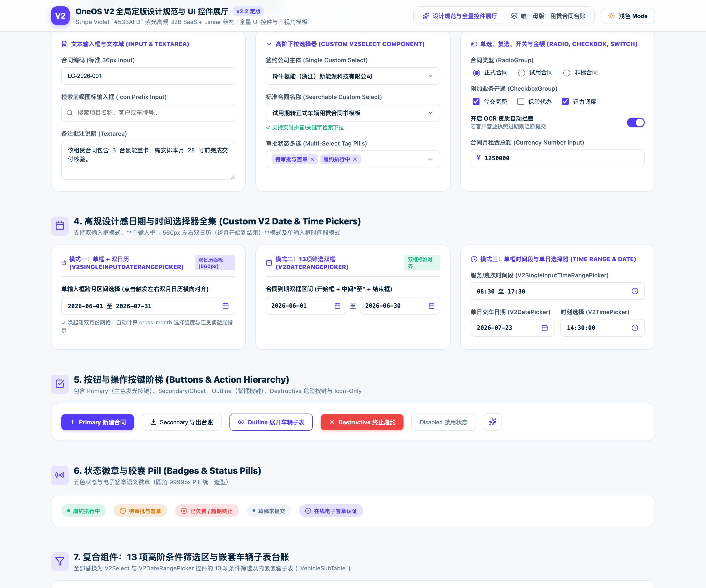This screenshot has height=588, width=706.
Task: Click broadcast icon beside section 6 heading
Action: click(x=60, y=475)
